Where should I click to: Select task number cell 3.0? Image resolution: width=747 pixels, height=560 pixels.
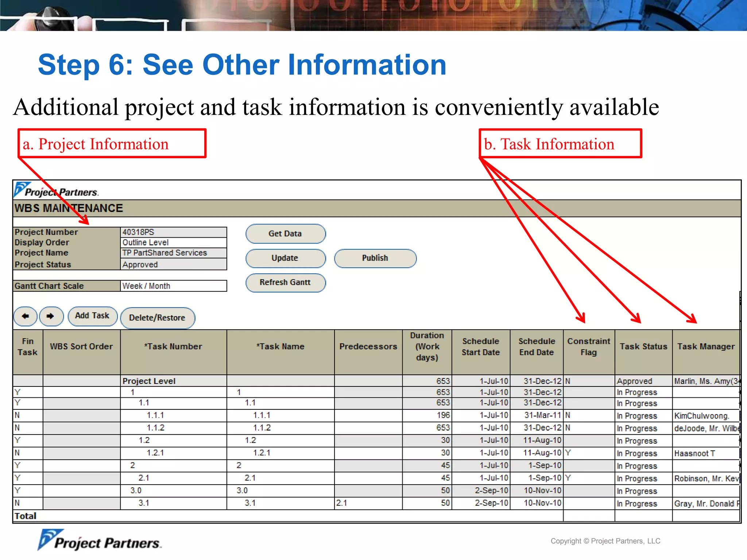(x=174, y=490)
